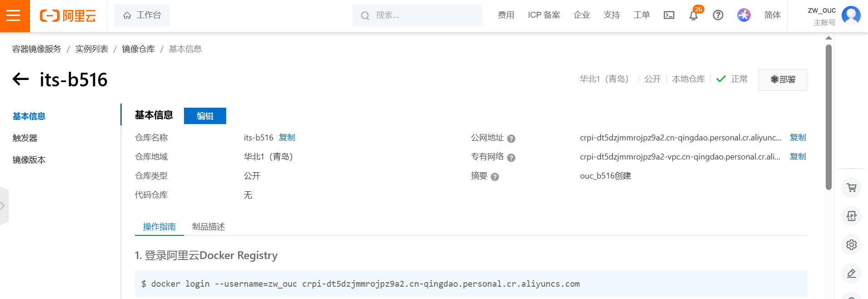Click the blue 编辑 button
868x299 pixels.
205,116
